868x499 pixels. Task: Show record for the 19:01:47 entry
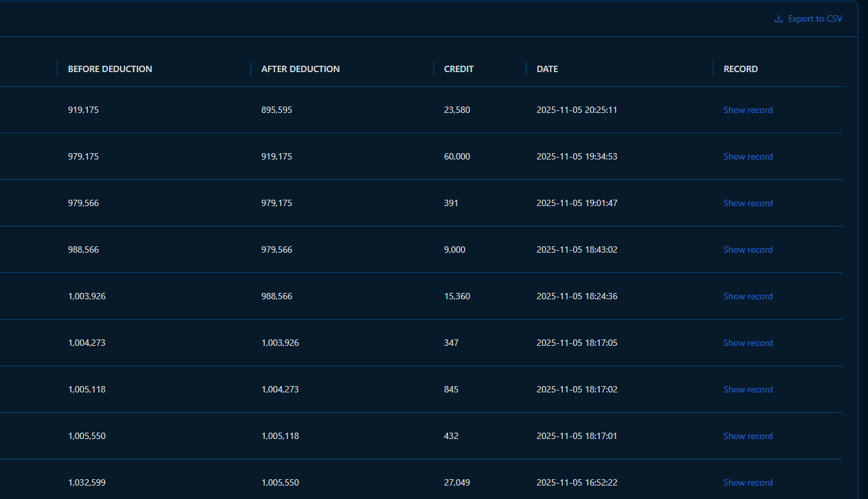[x=747, y=203]
